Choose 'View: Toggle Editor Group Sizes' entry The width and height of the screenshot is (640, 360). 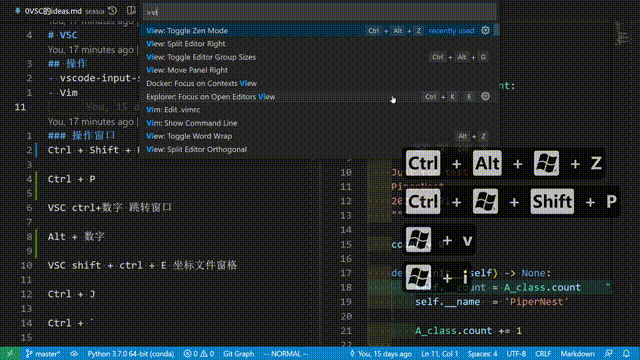319,57
